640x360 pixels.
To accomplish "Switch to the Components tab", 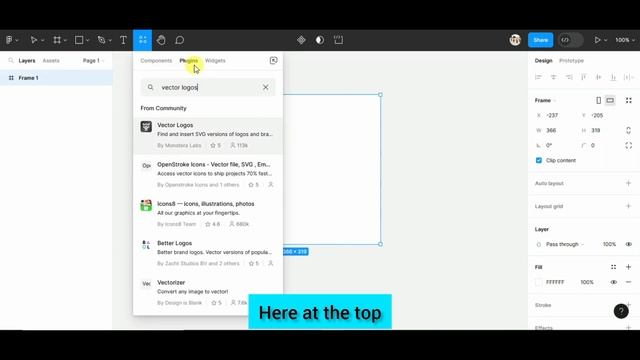I will (156, 60).
